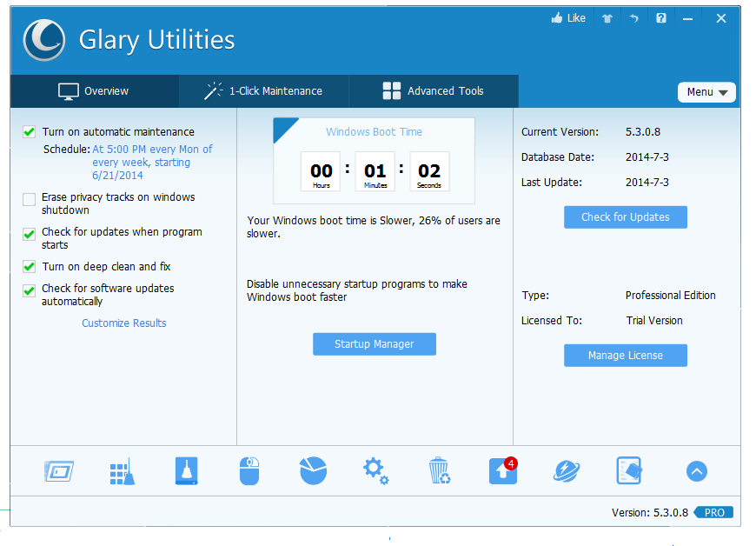This screenshot has height=546, width=756.
Task: Open the skin (shirt) icon in title bar
Action: coord(607,18)
